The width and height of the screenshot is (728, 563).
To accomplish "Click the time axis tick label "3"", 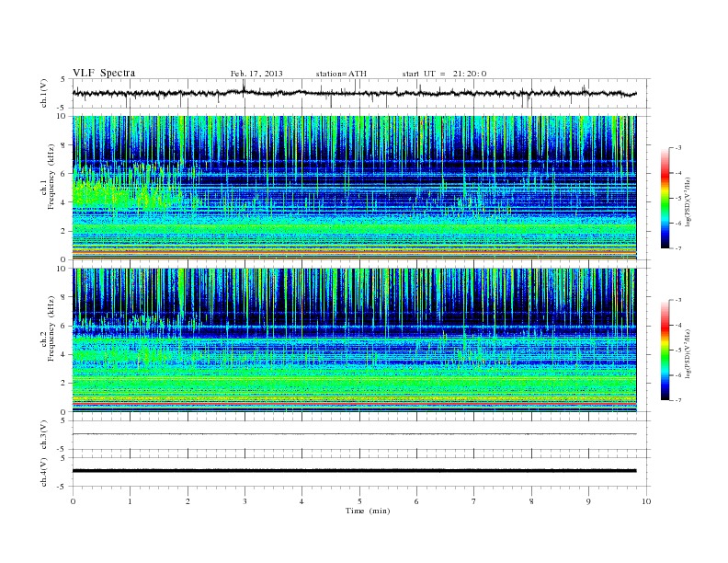I will click(x=245, y=501).
